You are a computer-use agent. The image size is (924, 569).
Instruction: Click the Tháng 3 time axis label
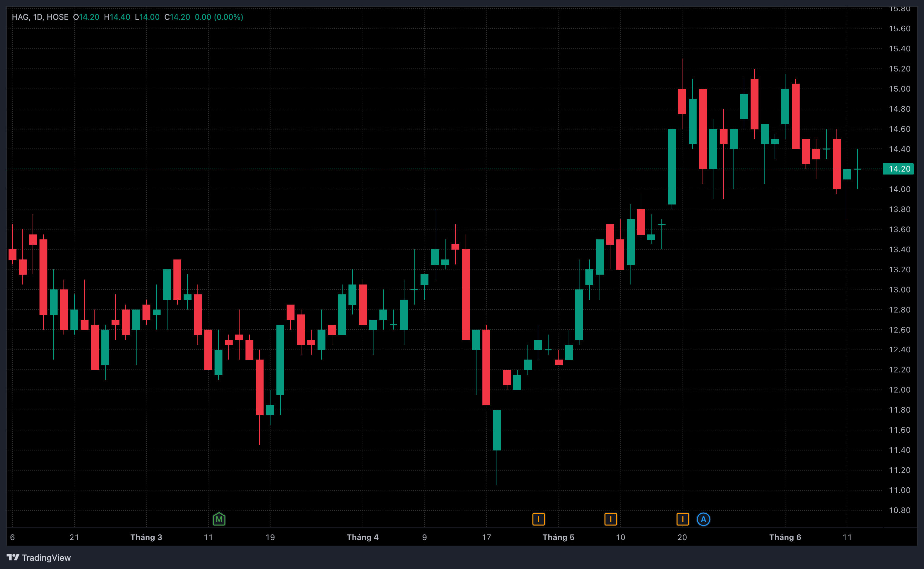pos(146,537)
